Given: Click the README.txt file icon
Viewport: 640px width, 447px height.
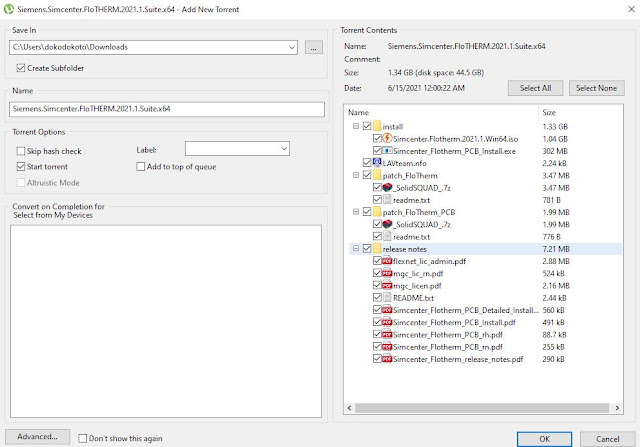Looking at the screenshot, I should coord(387,298).
